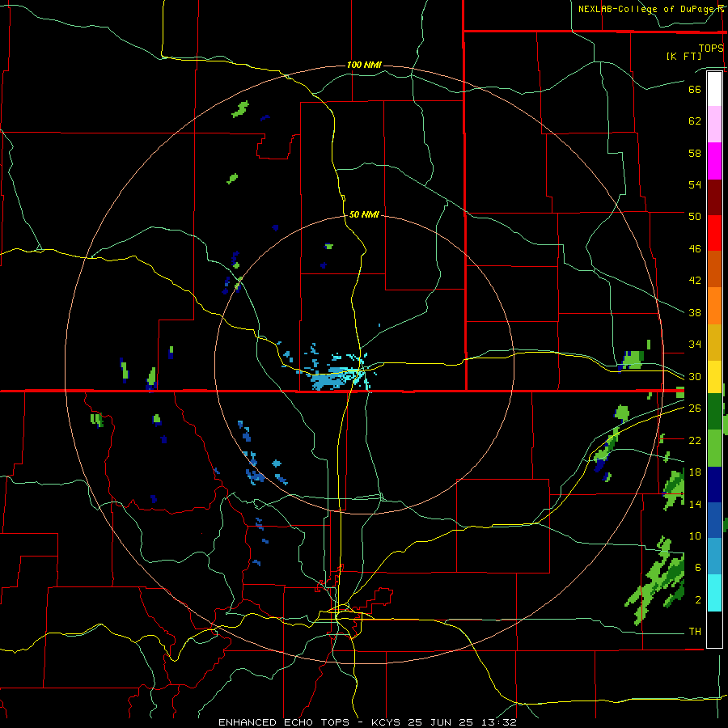Click the '25 JUN 25' date text
728x728 pixels.
coord(442,722)
